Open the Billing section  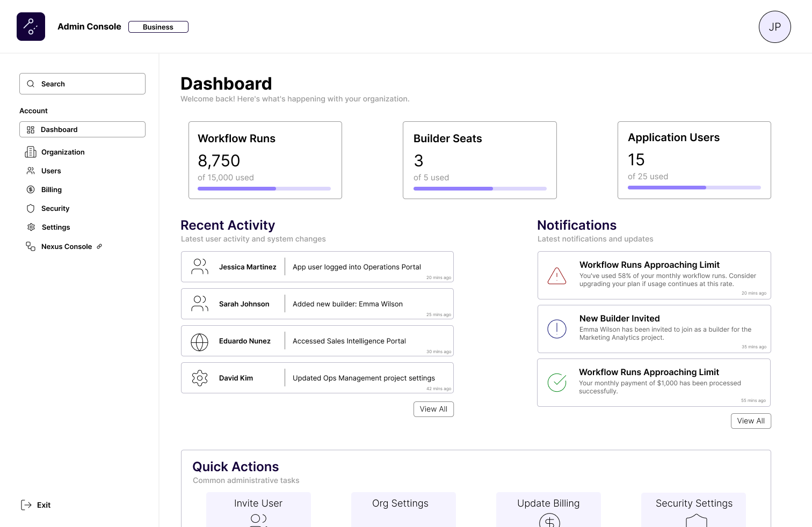(52, 190)
